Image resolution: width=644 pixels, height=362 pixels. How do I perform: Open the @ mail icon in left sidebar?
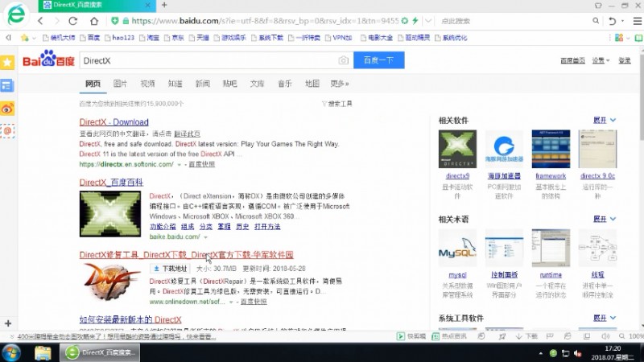7,131
